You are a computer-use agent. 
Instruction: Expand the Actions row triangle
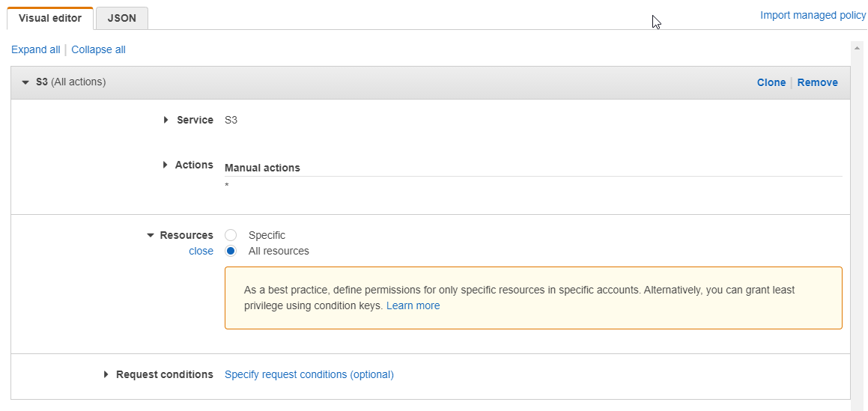point(166,165)
